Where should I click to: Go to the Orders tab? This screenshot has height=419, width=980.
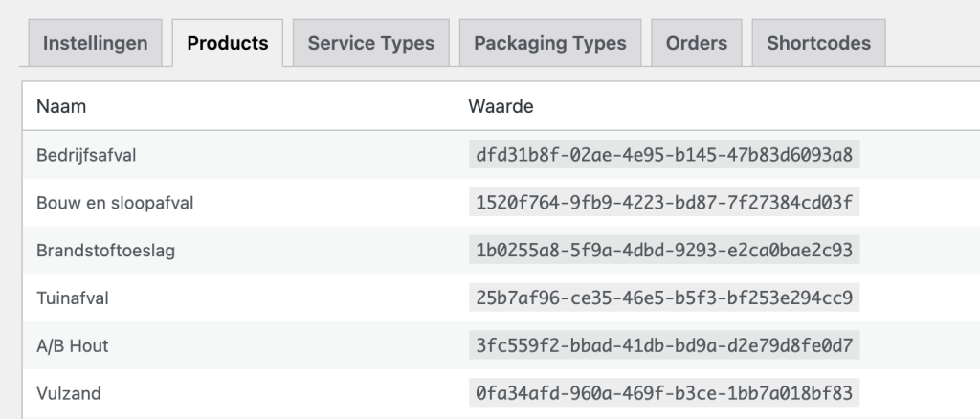[696, 43]
